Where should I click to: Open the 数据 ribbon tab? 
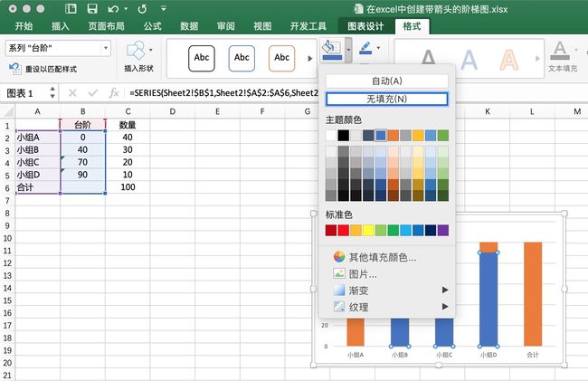pyautogui.click(x=189, y=26)
